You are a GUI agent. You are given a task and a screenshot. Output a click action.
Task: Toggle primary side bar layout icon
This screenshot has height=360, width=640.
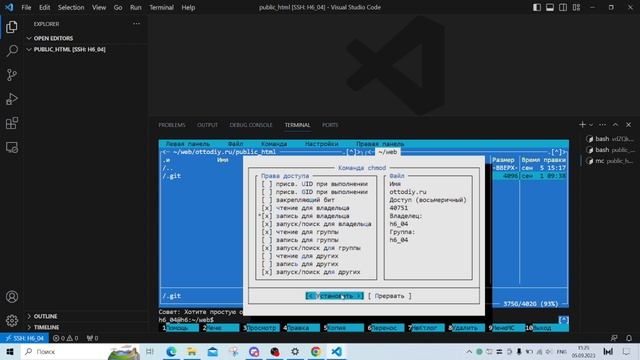click(x=537, y=7)
